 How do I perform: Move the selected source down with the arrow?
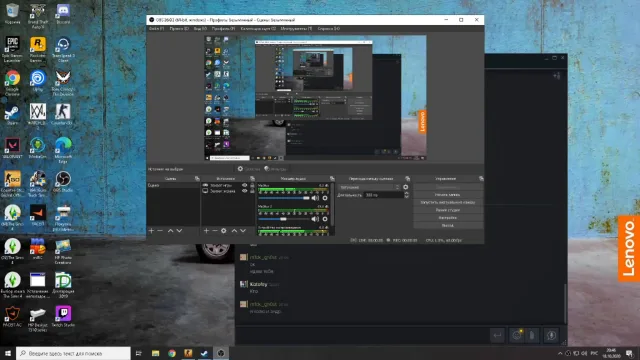243,231
